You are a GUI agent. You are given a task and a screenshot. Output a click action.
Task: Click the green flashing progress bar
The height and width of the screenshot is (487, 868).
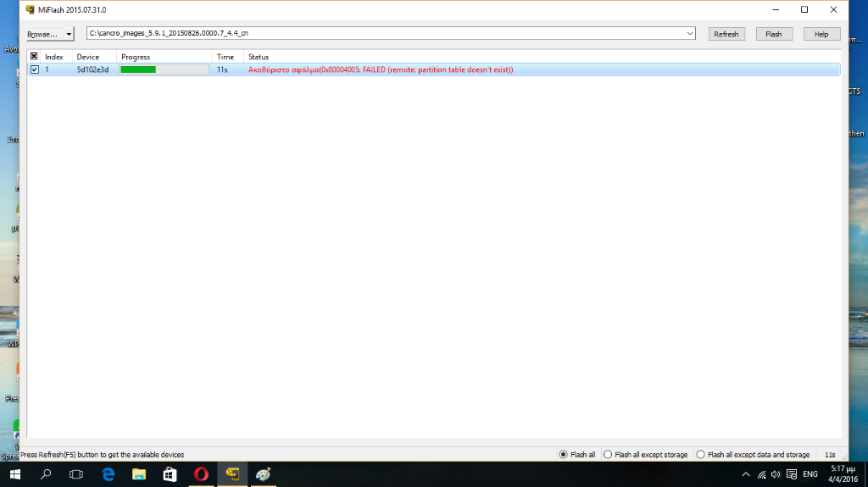164,69
